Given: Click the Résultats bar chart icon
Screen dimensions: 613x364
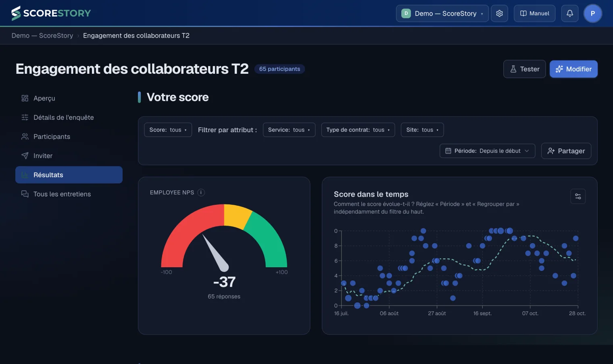Looking at the screenshot, I should (x=25, y=175).
